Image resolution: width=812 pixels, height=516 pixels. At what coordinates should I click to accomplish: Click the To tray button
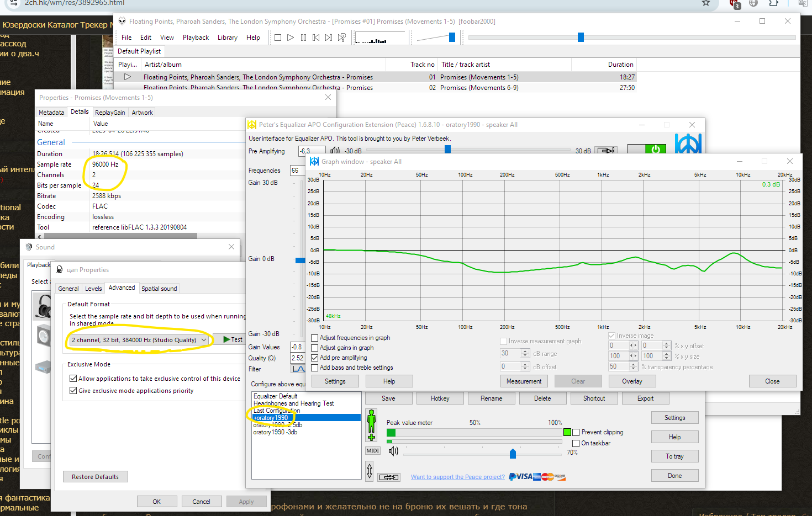pos(674,456)
